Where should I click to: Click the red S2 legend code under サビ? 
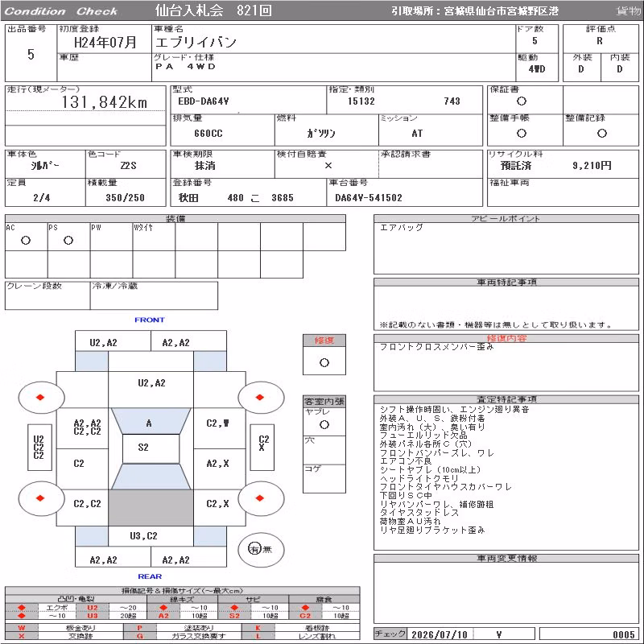(234, 615)
